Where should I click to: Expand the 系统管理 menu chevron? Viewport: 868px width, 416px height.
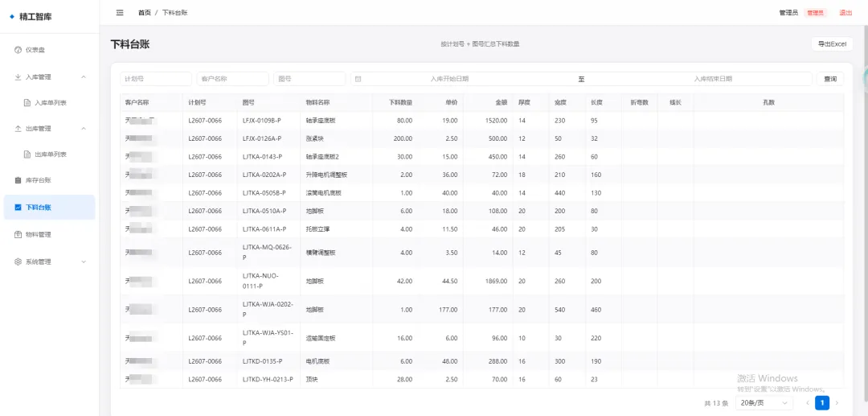pyautogui.click(x=84, y=262)
